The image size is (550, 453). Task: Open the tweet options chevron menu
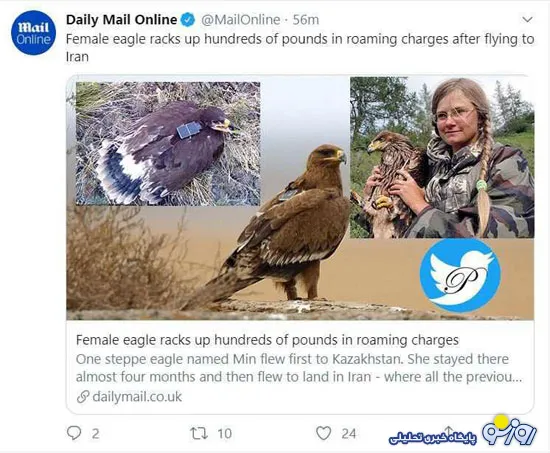click(x=527, y=19)
